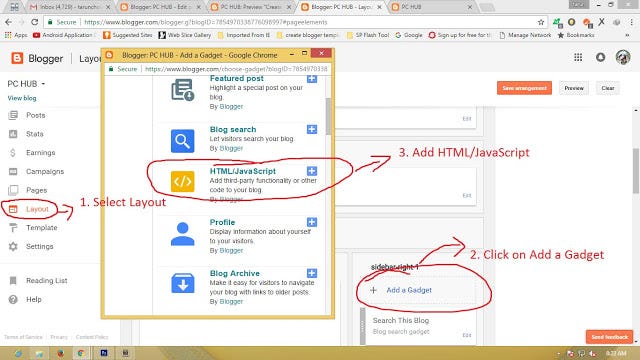Screen dimensions: 640x360
Task: Open the Google apps grid icon
Action: pyautogui.click(x=578, y=58)
